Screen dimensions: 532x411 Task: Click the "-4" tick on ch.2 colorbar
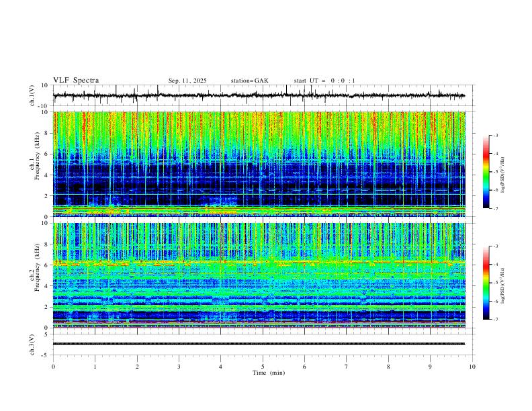pyautogui.click(x=496, y=265)
